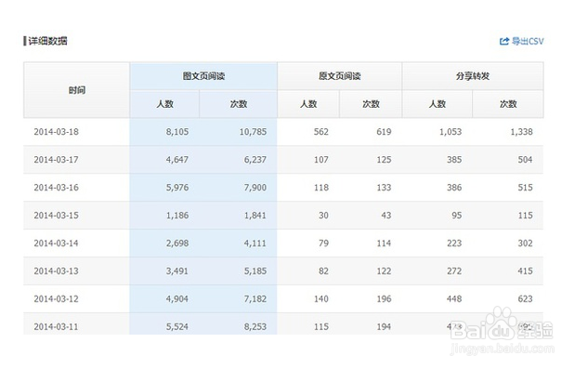
Task: Click the value 7,182
Action: 255,298
